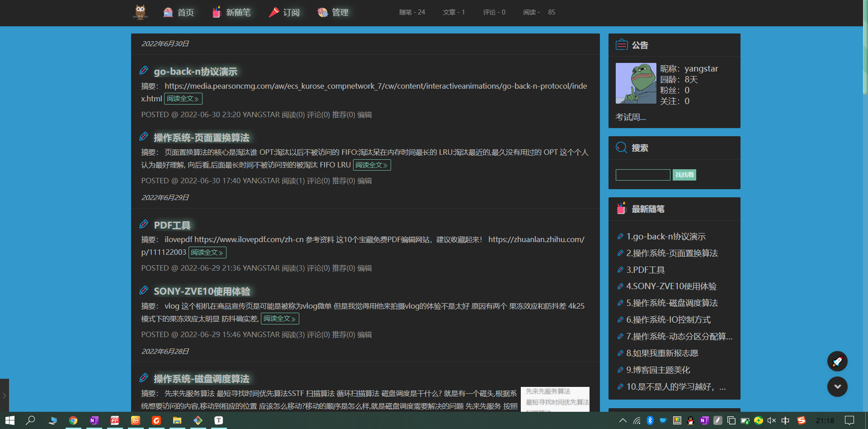Expand the left edge side panel arrow
868x429 pixels.
click(4, 395)
